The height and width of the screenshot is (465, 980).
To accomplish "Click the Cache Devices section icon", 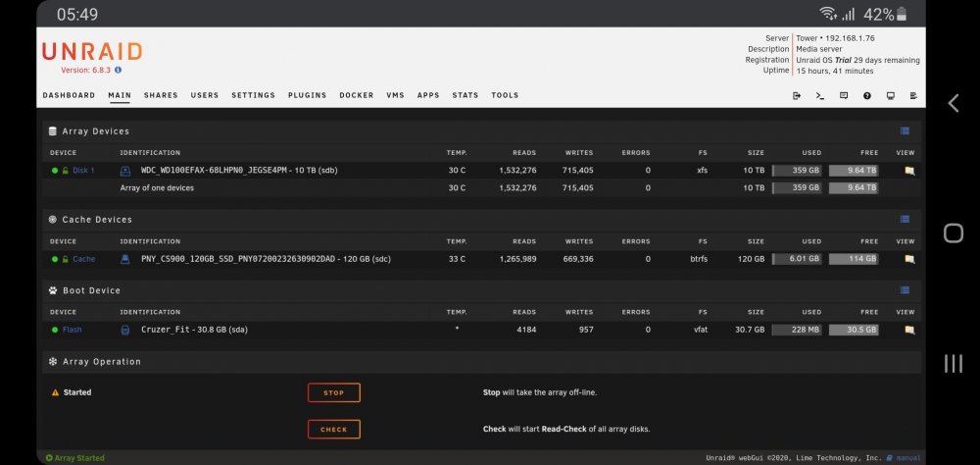I will tap(53, 220).
